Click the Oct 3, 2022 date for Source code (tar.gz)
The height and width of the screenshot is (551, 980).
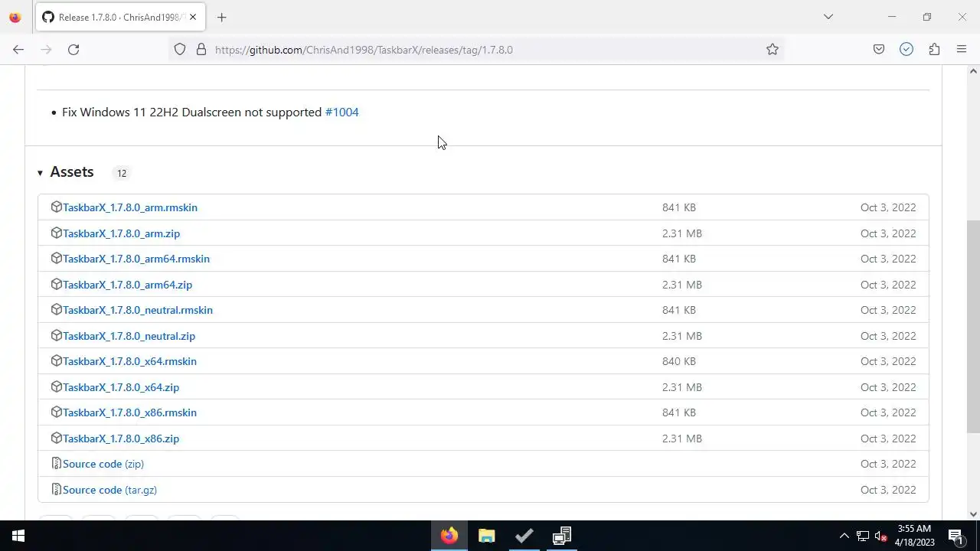(x=888, y=490)
